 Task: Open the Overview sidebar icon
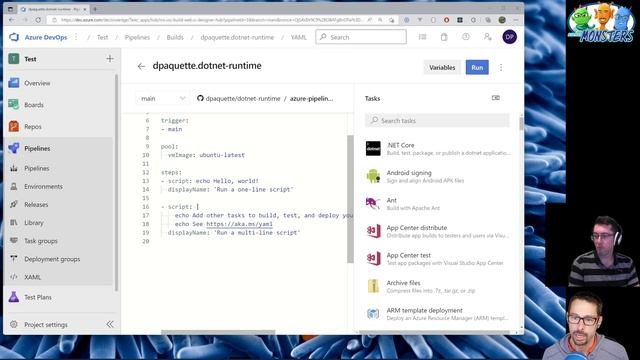point(14,83)
